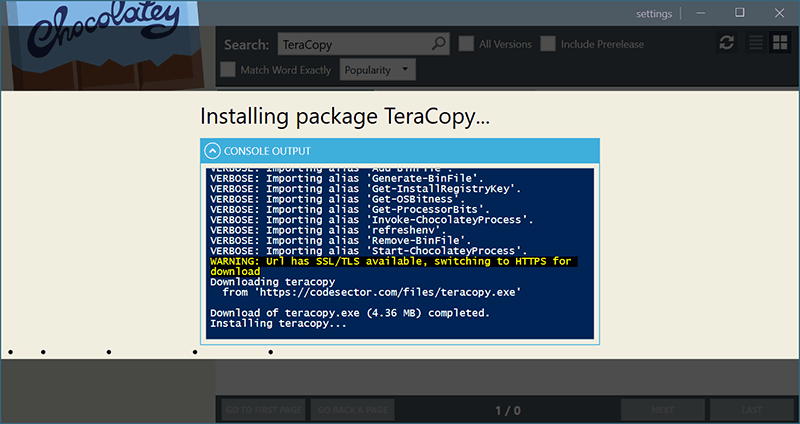The height and width of the screenshot is (424, 800).
Task: Click the TeraCopy search field
Action: tap(363, 44)
